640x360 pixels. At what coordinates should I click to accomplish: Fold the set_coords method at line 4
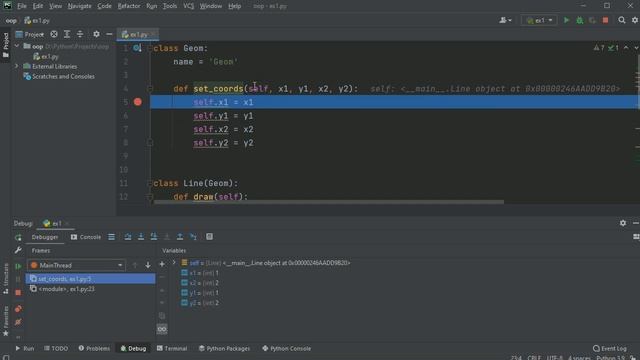(x=150, y=89)
